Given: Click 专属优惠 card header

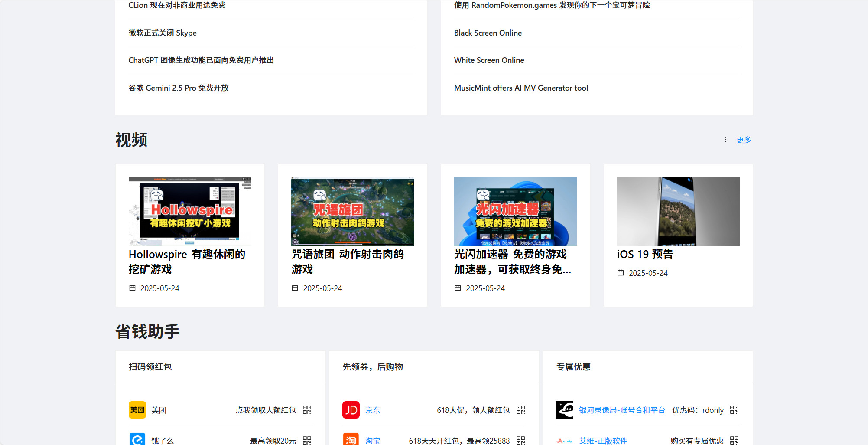Looking at the screenshot, I should pos(573,367).
